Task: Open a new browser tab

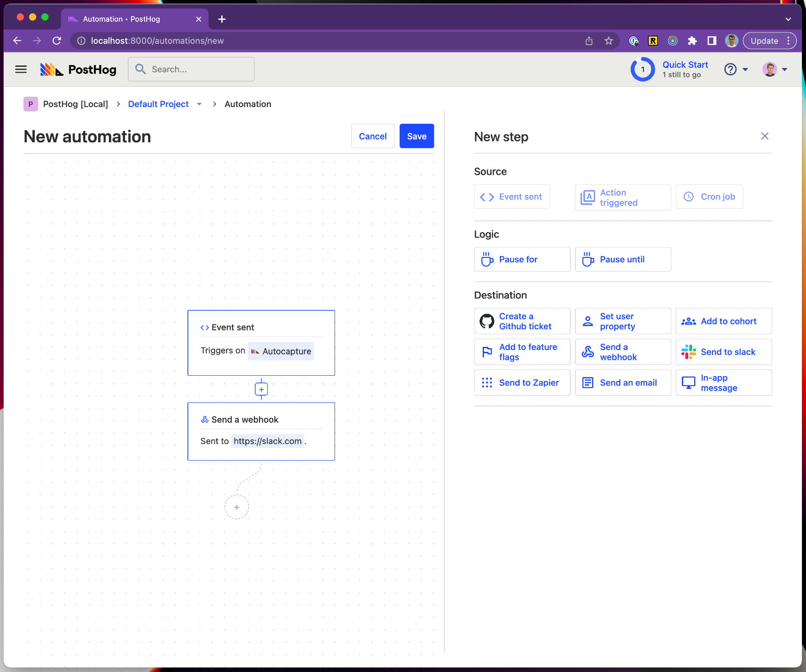Action: (x=222, y=19)
